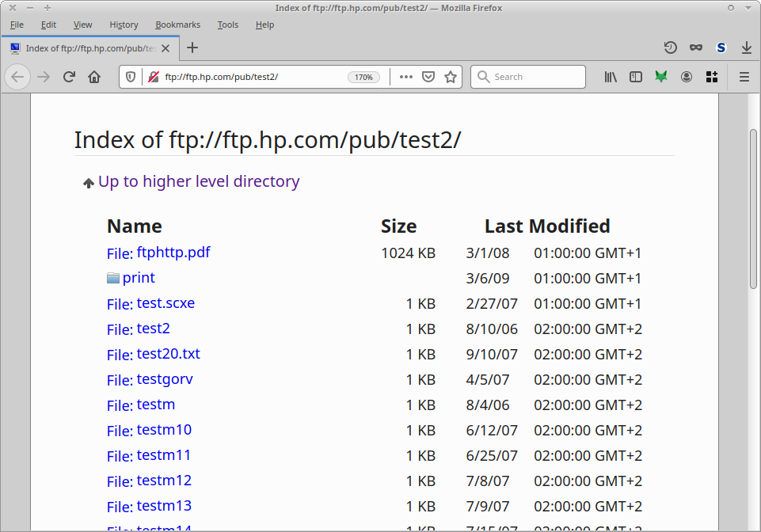Click the insecure connection padlock icon
The image size is (761, 532).
pyautogui.click(x=154, y=77)
